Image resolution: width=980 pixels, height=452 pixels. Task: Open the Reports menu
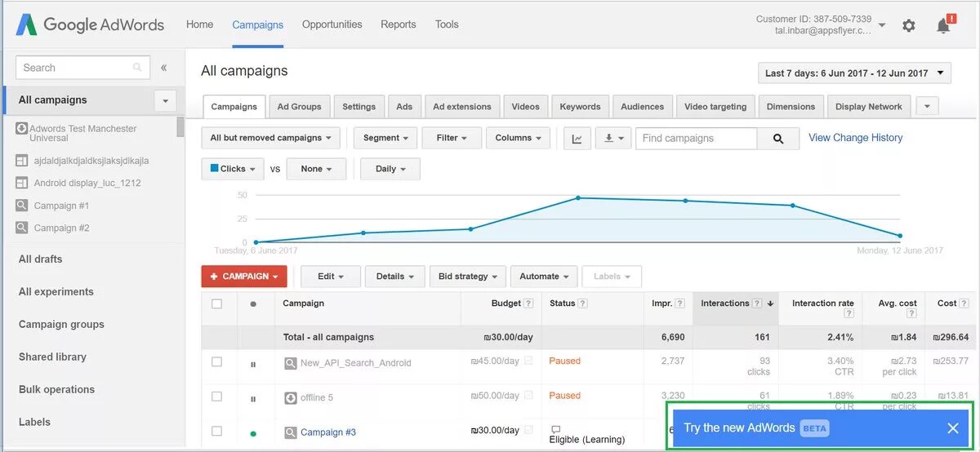(399, 24)
